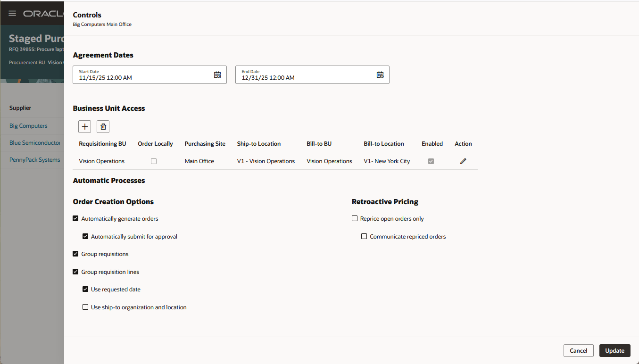
Task: Check Use ship-to organization and location
Action: coord(85,307)
